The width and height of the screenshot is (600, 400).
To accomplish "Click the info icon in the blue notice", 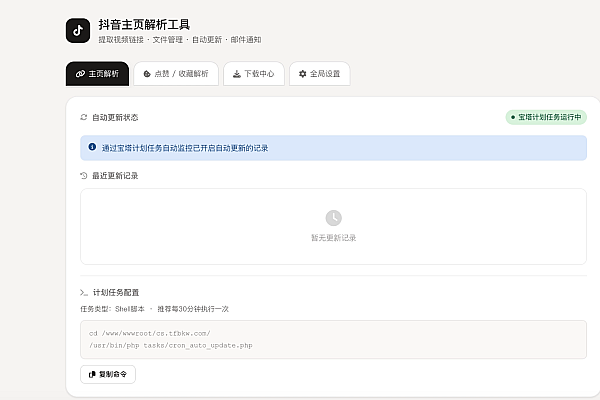I will click(x=92, y=147).
